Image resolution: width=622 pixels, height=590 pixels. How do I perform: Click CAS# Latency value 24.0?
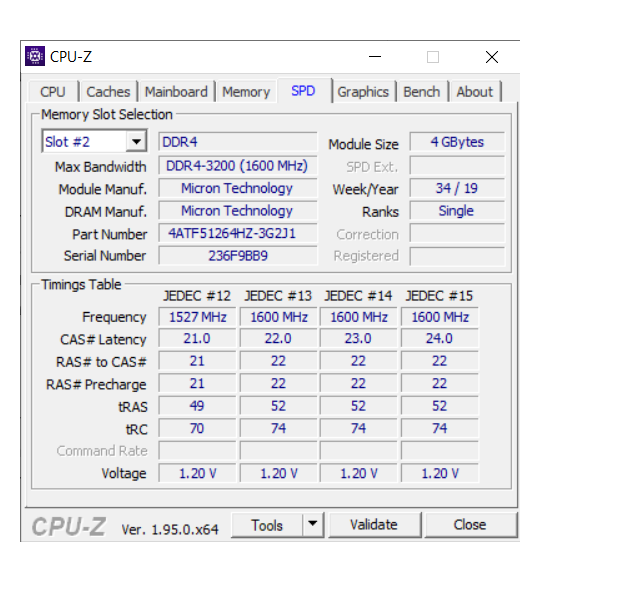pos(440,338)
